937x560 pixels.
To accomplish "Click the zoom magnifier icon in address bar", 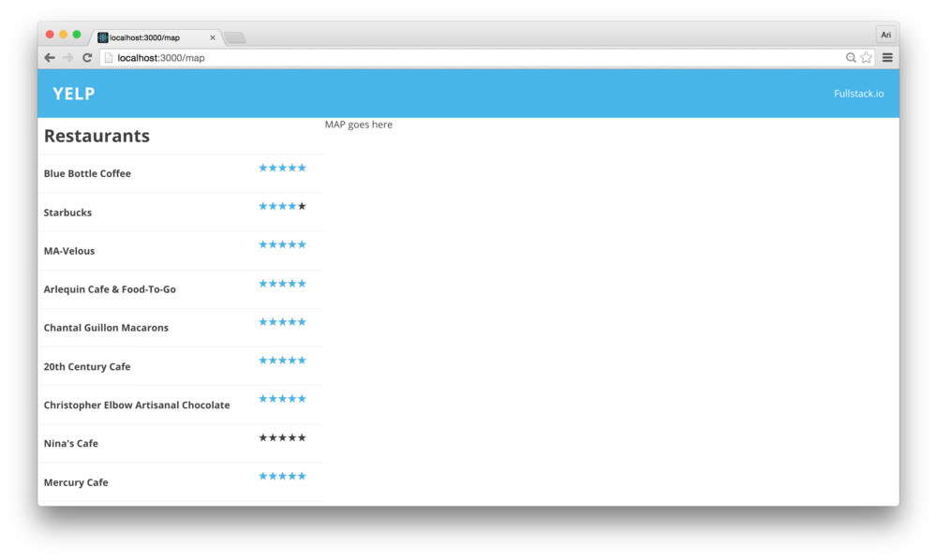I will click(x=851, y=58).
